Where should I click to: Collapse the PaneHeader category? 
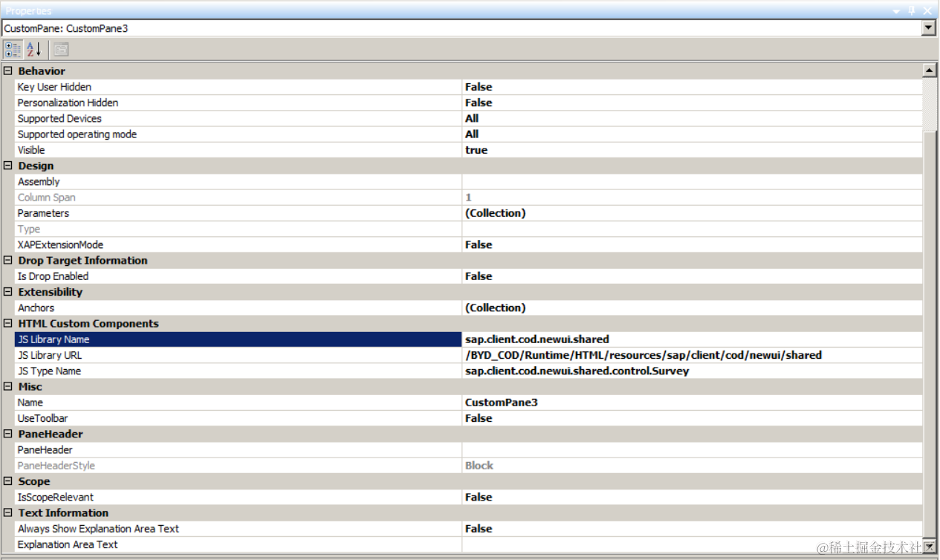(9, 434)
